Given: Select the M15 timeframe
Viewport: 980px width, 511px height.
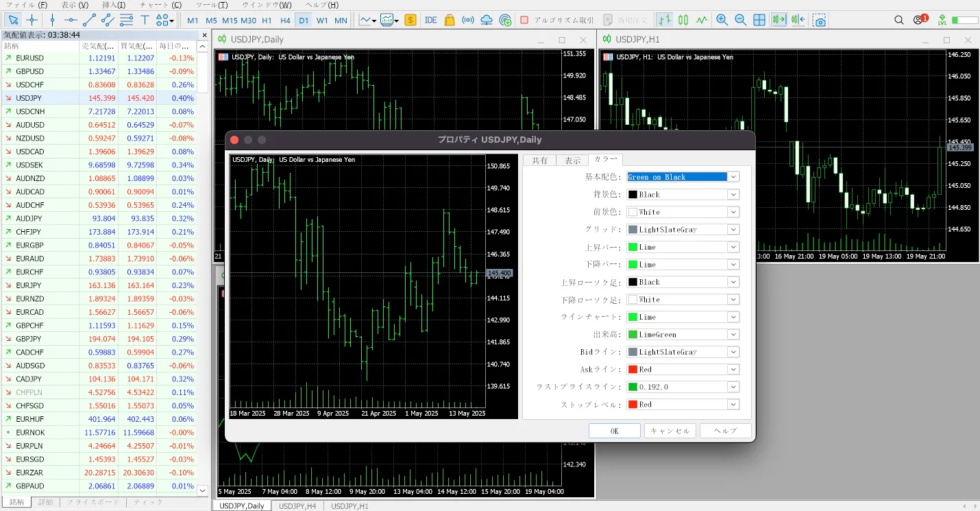Looking at the screenshot, I should click(x=230, y=21).
